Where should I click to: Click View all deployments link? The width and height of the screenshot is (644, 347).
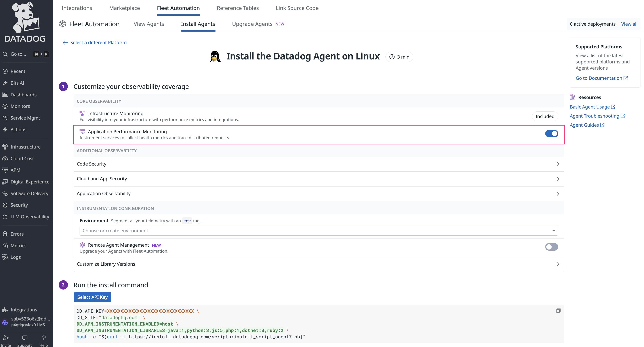click(x=629, y=24)
